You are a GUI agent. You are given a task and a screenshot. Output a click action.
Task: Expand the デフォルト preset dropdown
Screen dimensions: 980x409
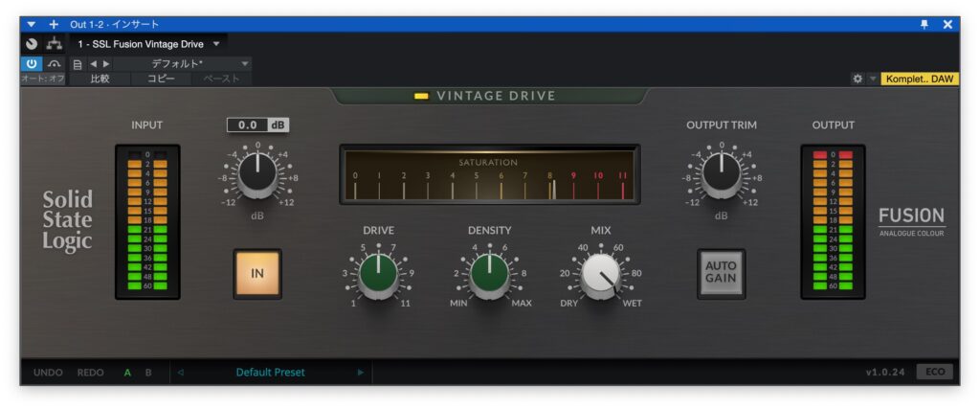coord(245,63)
